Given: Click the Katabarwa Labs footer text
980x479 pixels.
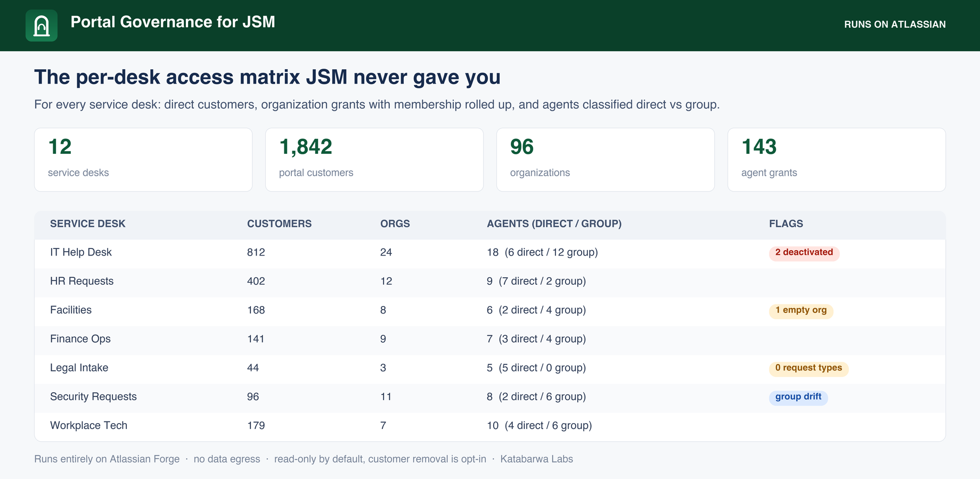Looking at the screenshot, I should (536, 459).
